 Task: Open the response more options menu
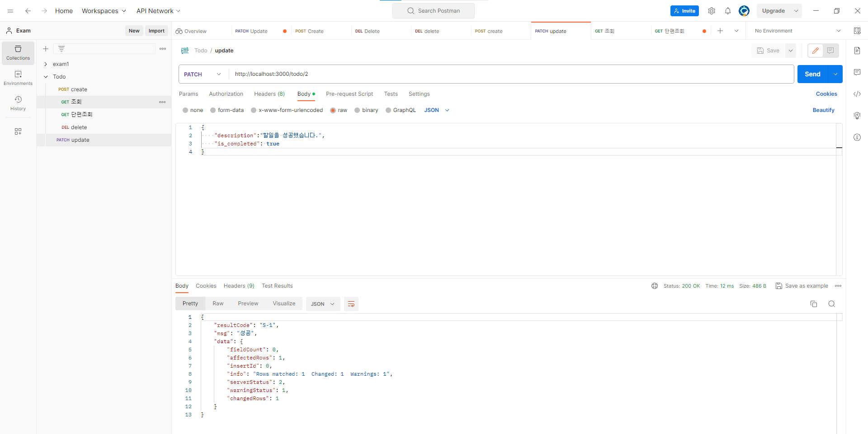pyautogui.click(x=838, y=286)
